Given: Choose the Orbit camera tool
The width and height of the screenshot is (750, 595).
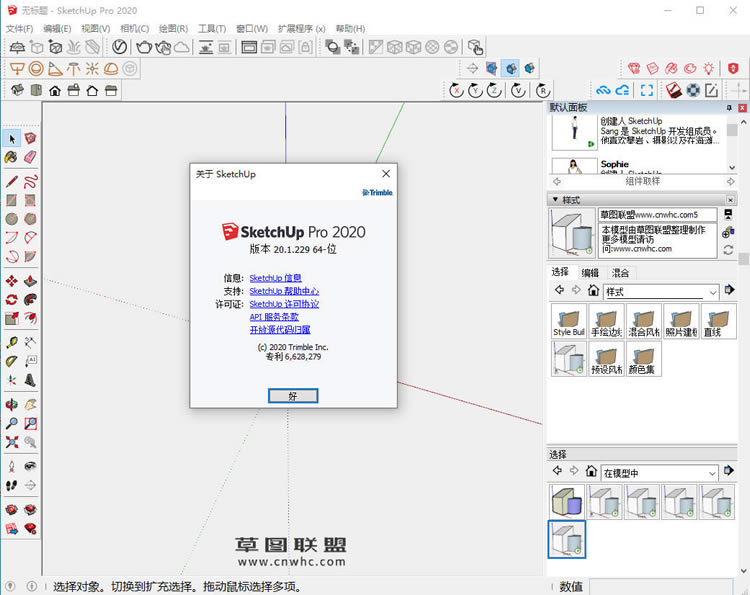Looking at the screenshot, I should (x=12, y=405).
